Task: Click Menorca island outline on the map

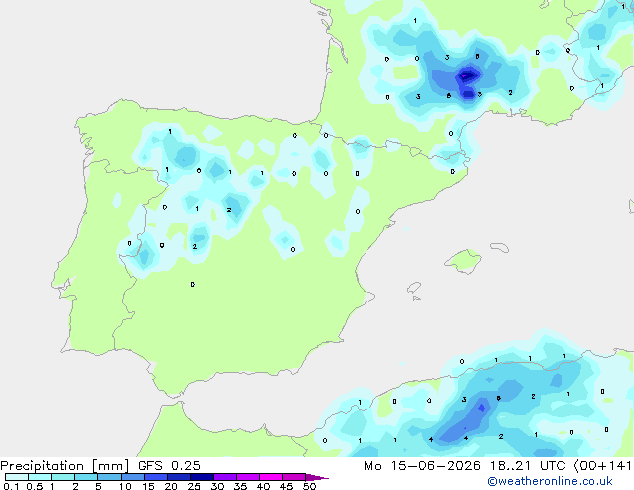Action: point(500,247)
